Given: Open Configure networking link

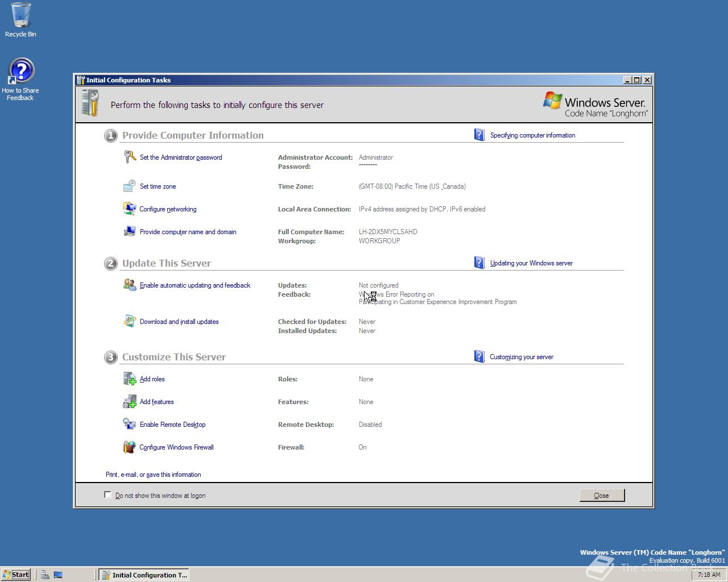Looking at the screenshot, I should (x=168, y=209).
